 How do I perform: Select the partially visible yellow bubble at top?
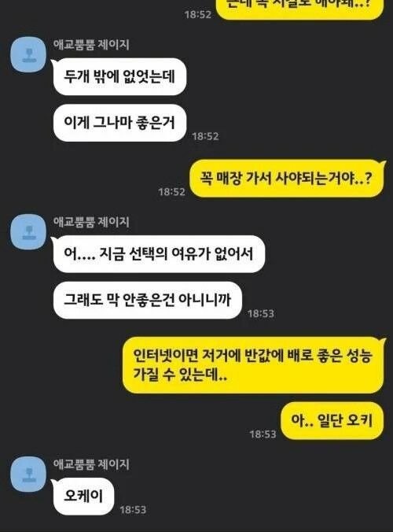tap(300, 9)
